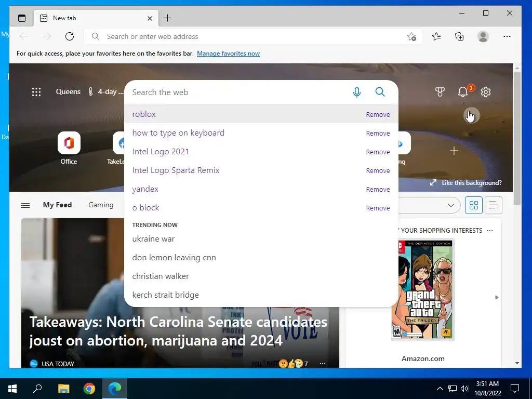Click the address bar field

click(253, 36)
